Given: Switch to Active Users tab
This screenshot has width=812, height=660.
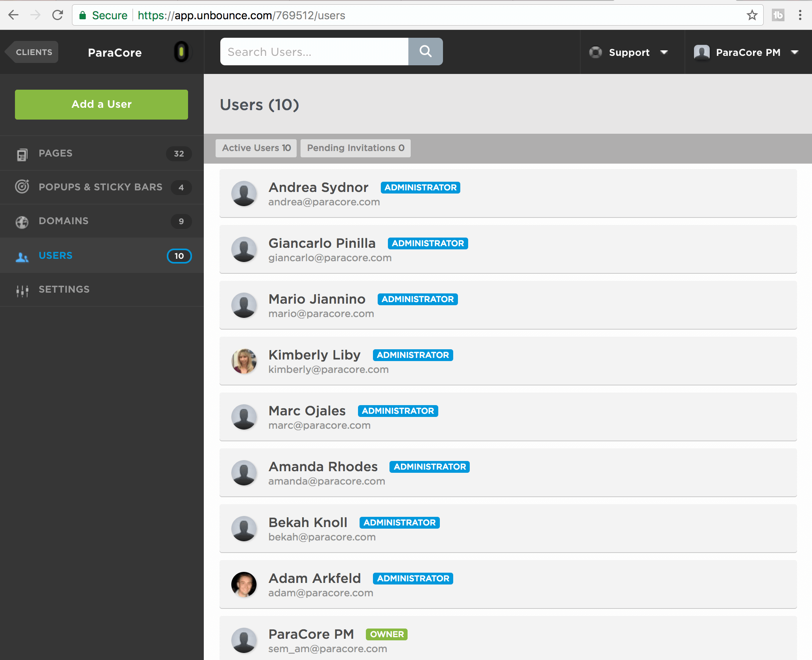Looking at the screenshot, I should click(x=256, y=148).
